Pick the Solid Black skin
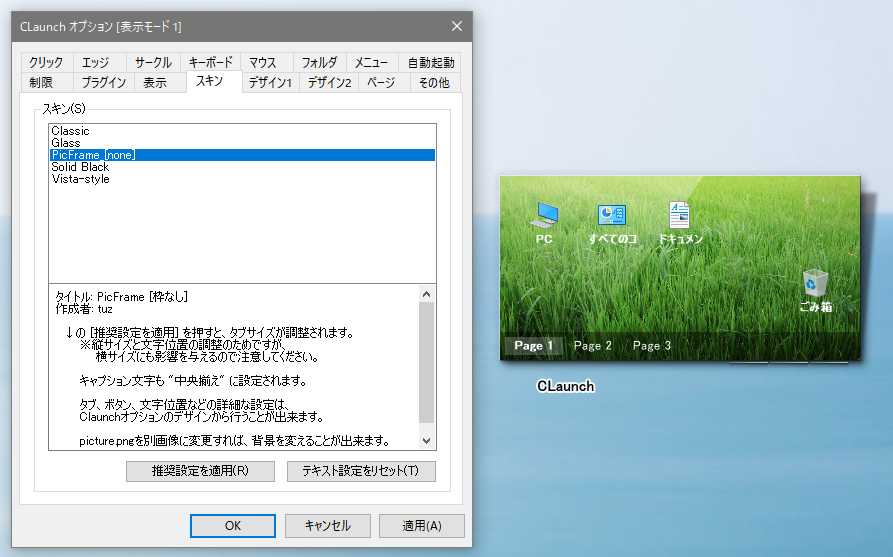Viewport: 893px width, 557px height. pos(80,167)
